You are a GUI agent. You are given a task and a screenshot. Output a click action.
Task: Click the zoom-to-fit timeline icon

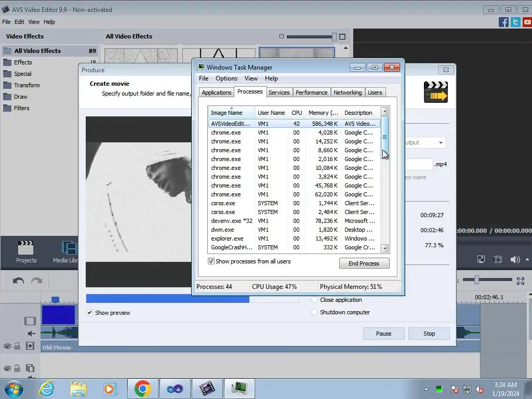tap(521, 281)
